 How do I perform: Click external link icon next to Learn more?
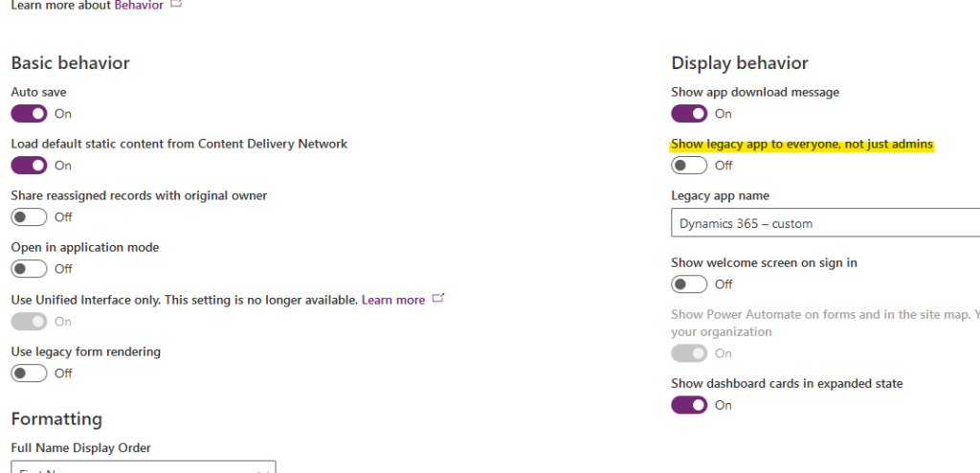438,299
